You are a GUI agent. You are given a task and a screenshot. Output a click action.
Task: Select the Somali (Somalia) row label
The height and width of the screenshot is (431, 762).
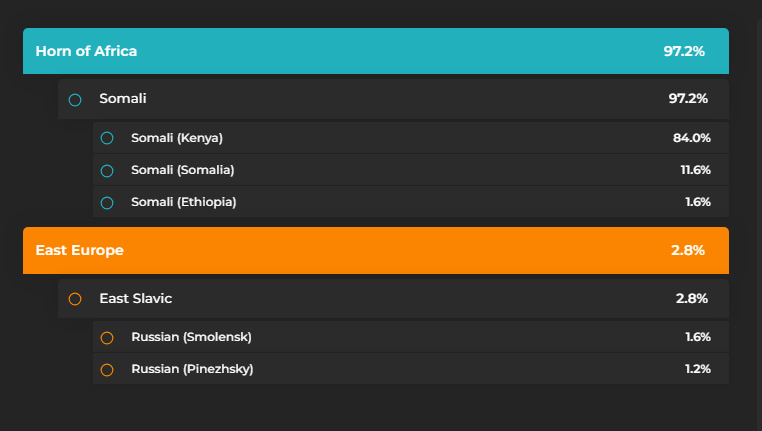(x=183, y=170)
